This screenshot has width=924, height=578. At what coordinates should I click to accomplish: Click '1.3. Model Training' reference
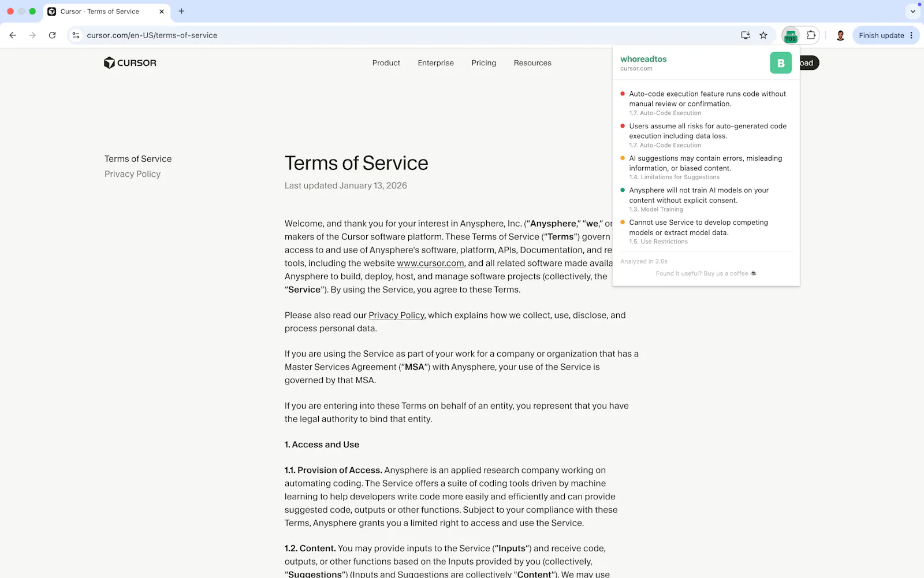point(656,210)
